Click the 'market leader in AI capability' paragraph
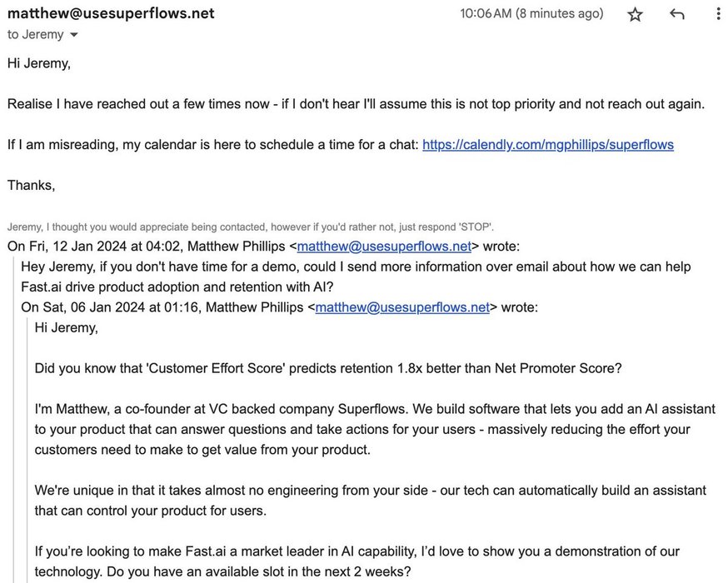Image resolution: width=728 pixels, height=583 pixels. [x=357, y=561]
